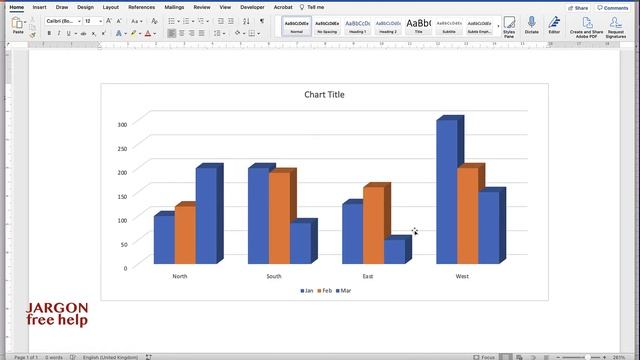Switch to Print Layout view in status bar
The height and width of the screenshot is (360, 640).
(x=506, y=357)
